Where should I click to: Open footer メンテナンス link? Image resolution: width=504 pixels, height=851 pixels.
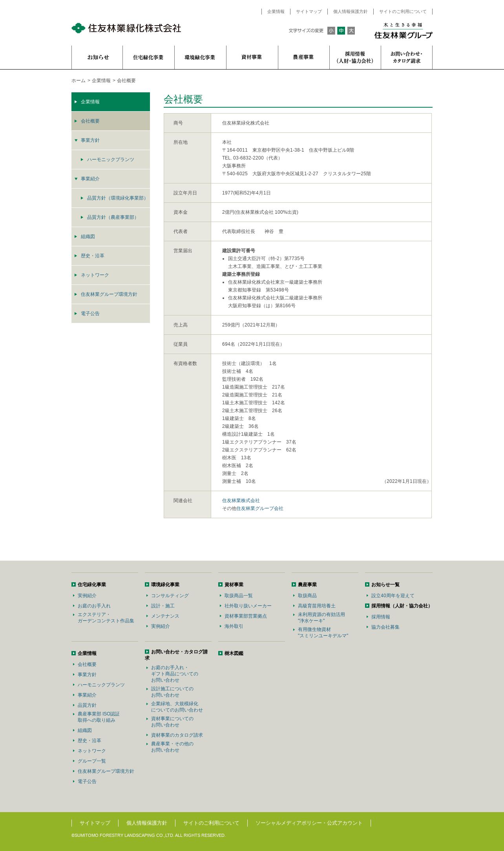coord(165,616)
